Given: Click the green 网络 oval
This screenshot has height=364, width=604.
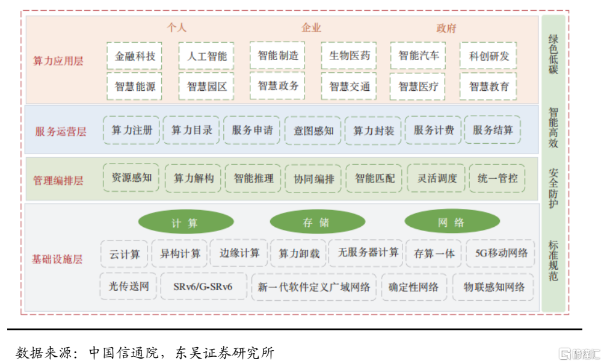Looking at the screenshot, I should click(x=452, y=221).
